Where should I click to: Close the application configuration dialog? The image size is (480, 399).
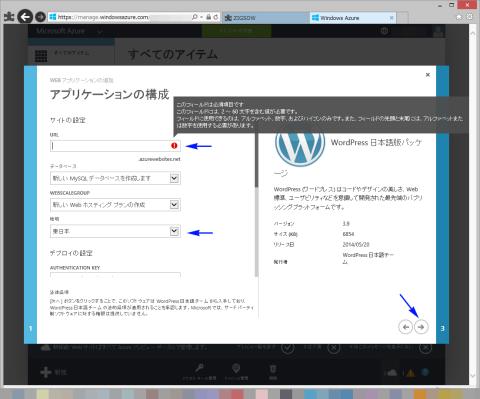(428, 75)
